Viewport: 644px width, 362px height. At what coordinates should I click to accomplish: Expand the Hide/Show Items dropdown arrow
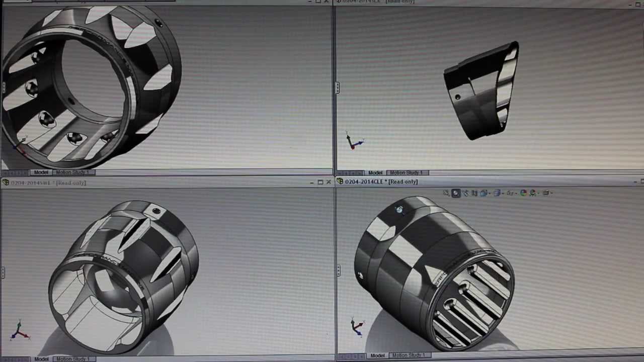(516, 193)
